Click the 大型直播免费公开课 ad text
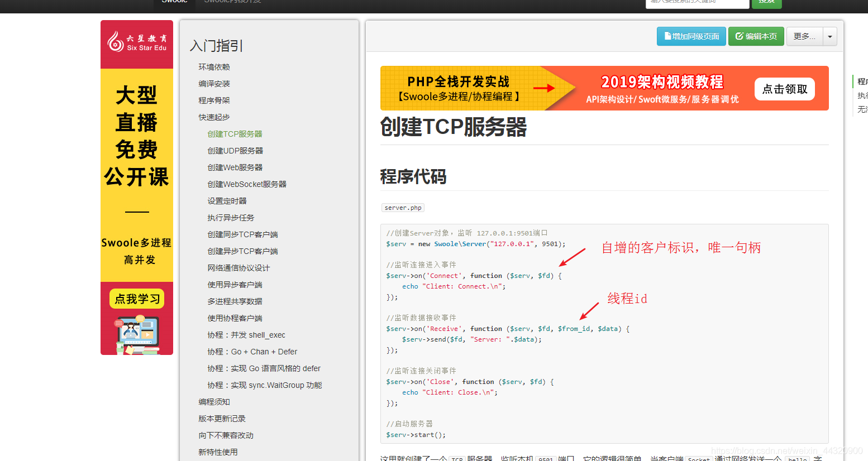 tap(137, 136)
